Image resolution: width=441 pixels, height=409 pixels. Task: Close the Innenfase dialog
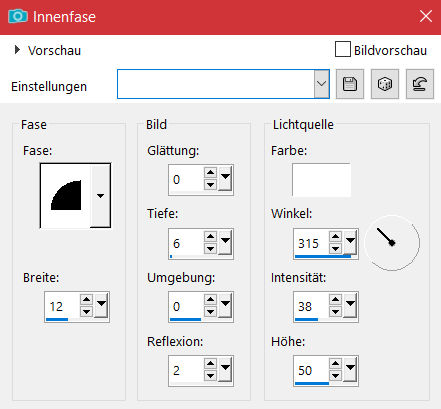pos(426,16)
